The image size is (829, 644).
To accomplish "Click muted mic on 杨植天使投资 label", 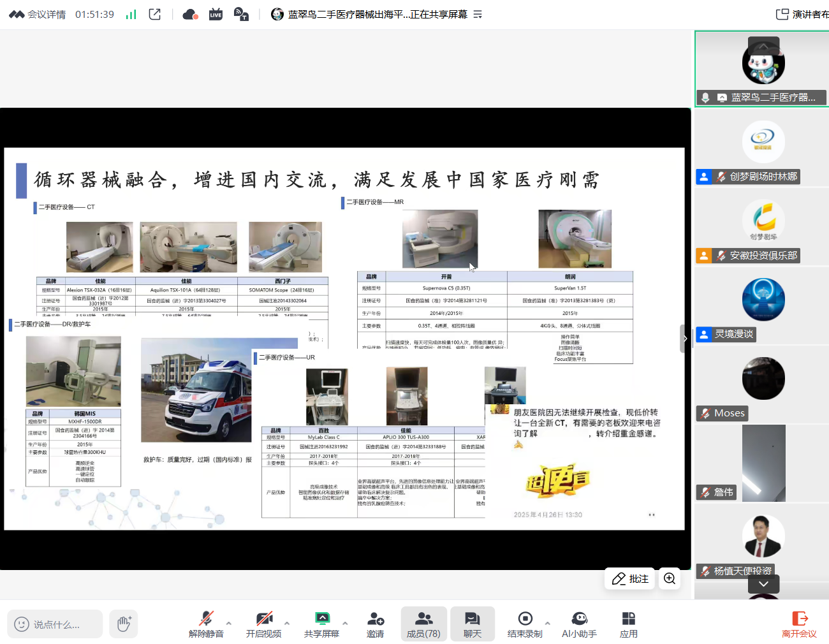I will coord(705,571).
